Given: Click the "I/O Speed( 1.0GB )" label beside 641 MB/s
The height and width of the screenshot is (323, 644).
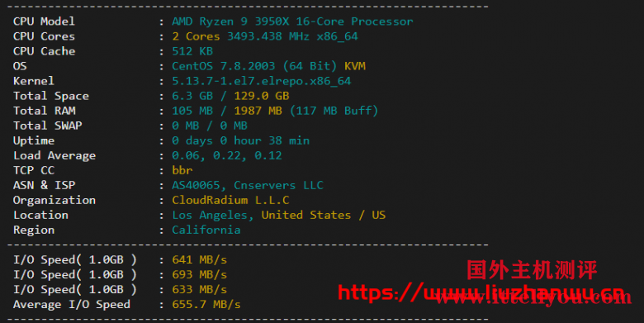Looking at the screenshot, I should (x=75, y=259).
